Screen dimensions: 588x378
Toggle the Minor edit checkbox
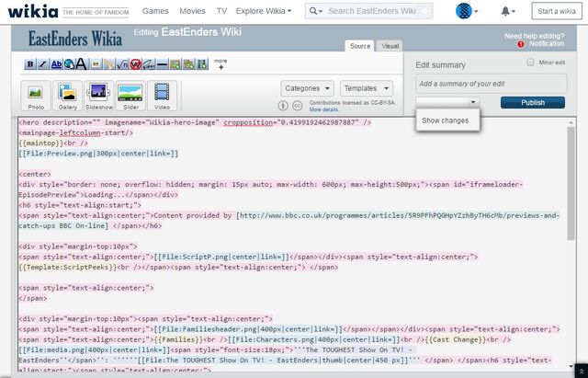coord(530,63)
